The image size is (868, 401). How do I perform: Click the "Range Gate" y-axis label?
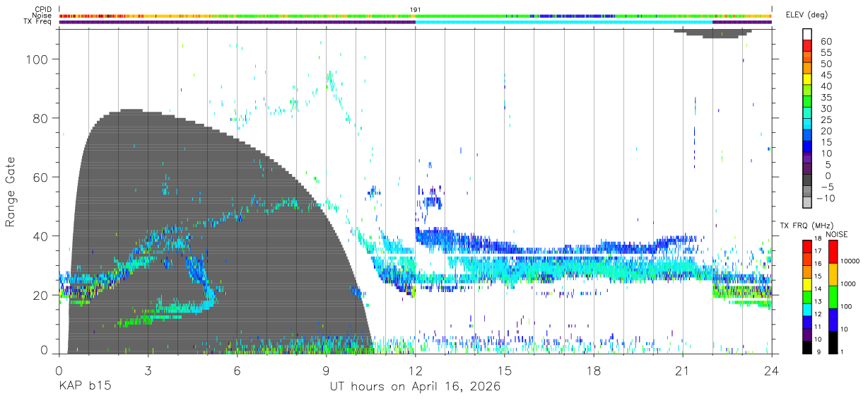[11, 192]
